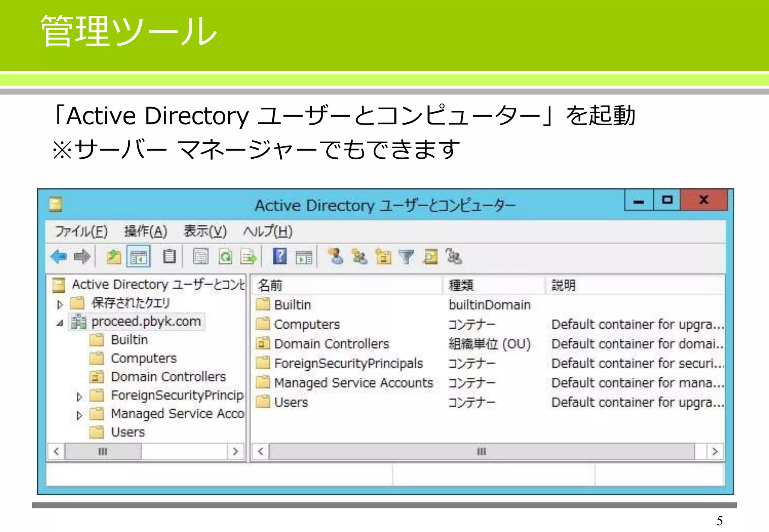The image size is (769, 532).
Task: Sort by the 説明 column header
Action: pyautogui.click(x=635, y=286)
